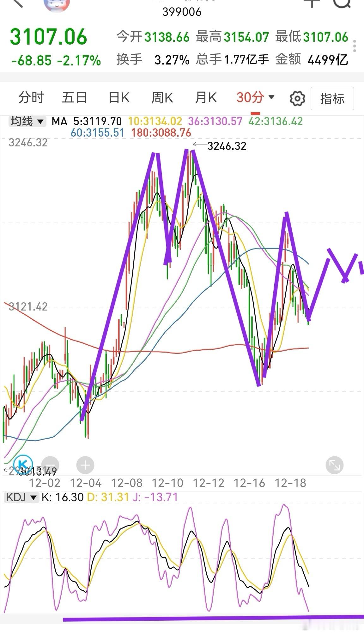364x634 pixels.
Task: Tap the MA 36:3130.57 label
Action: click(x=215, y=121)
